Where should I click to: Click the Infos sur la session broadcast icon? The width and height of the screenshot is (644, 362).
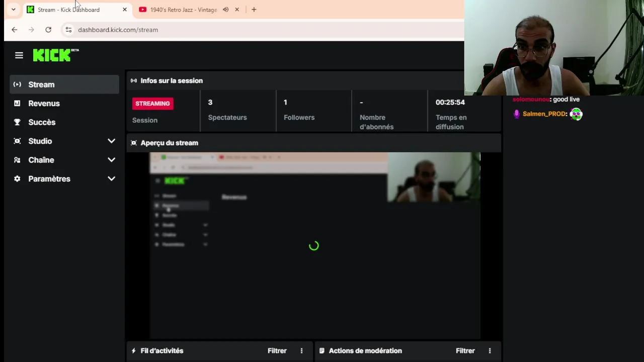tap(134, 80)
